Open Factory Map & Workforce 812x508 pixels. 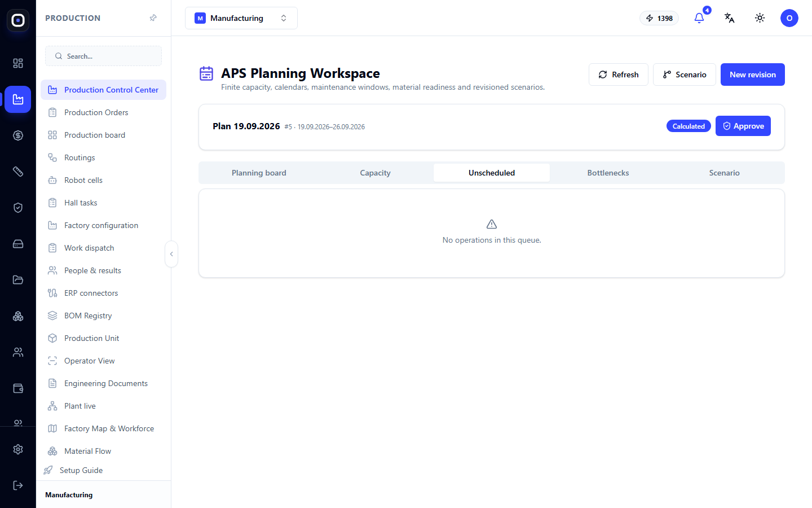pos(104,428)
